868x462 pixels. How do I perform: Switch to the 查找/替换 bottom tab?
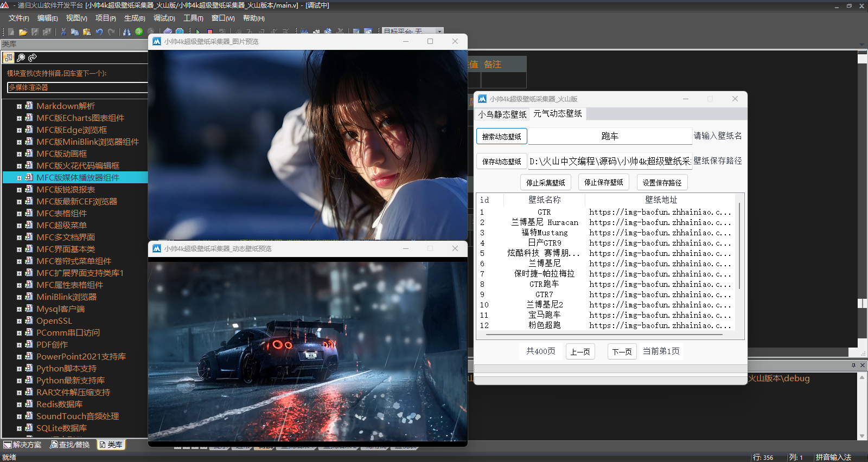pyautogui.click(x=70, y=445)
